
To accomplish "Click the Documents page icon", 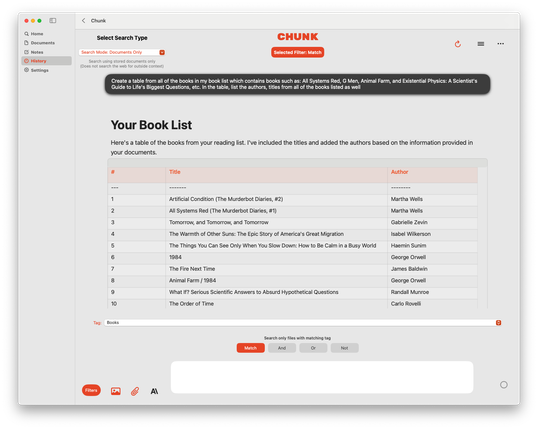I will 26,43.
